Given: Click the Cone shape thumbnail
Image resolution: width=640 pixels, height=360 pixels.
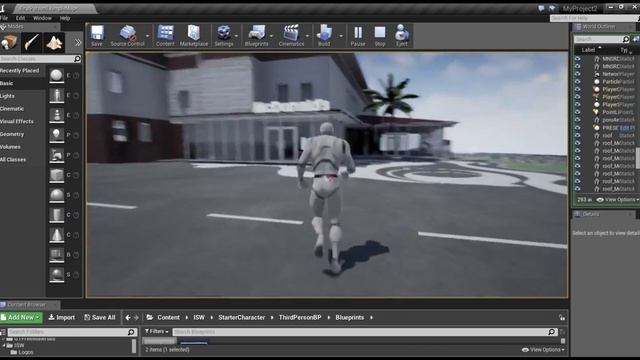Looking at the screenshot, I should (x=57, y=235).
